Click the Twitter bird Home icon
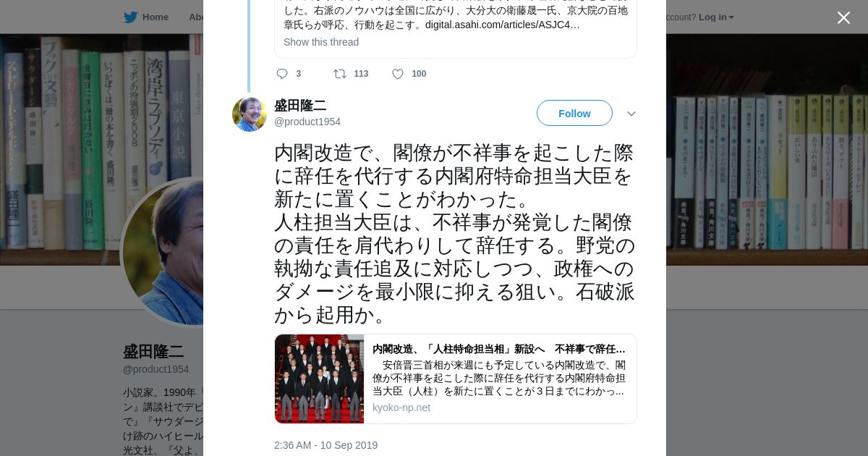This screenshot has width=868, height=456. click(131, 17)
